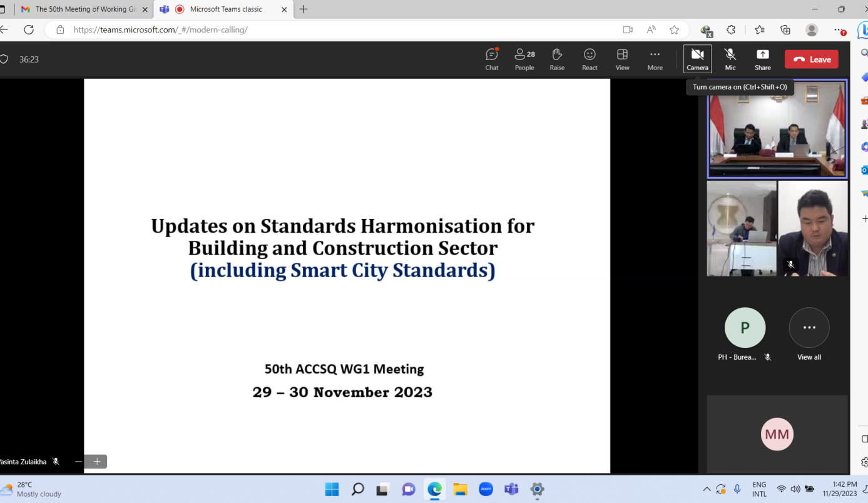Add this page to favorites
Screen dimensions: 868x503
tap(674, 29)
